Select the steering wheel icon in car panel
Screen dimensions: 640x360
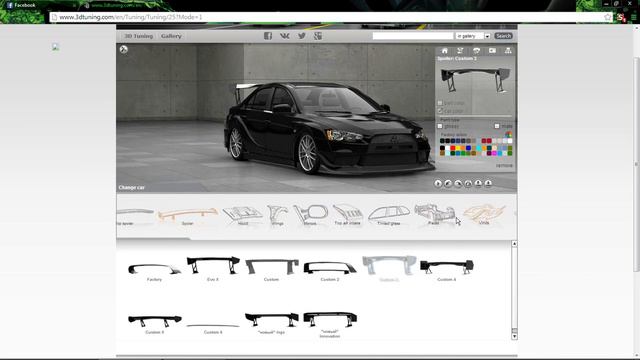coord(476,51)
